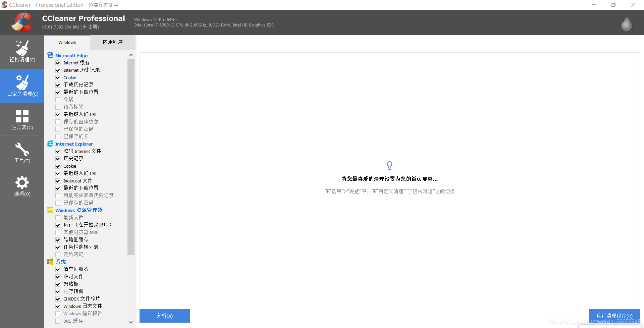Enable 其他浏览器 MRU checkbox
This screenshot has height=328, width=644.
[x=58, y=232]
